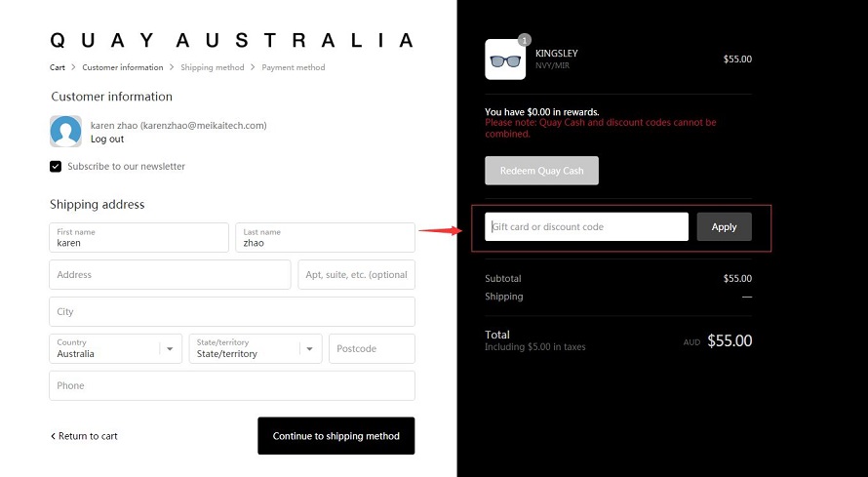
Task: Click into the Address field
Action: point(170,274)
